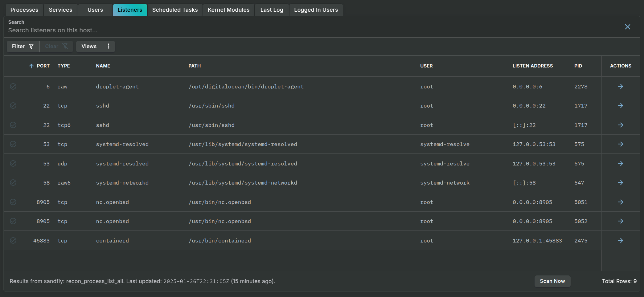Select the droplet-agent row check circle
This screenshot has height=297, width=644.
(x=13, y=87)
